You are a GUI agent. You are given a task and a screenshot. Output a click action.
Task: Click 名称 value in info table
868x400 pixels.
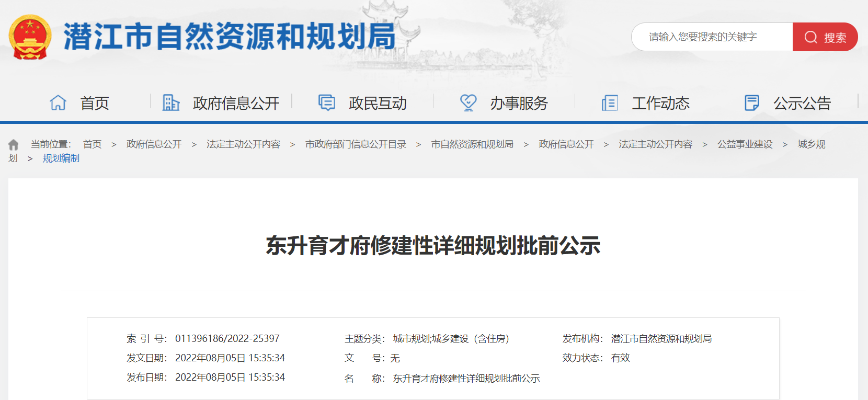pyautogui.click(x=466, y=379)
